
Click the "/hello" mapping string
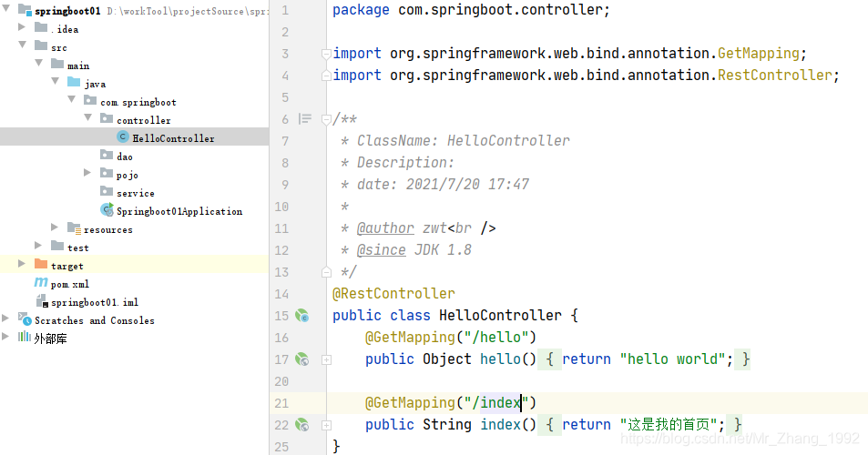pos(496,338)
